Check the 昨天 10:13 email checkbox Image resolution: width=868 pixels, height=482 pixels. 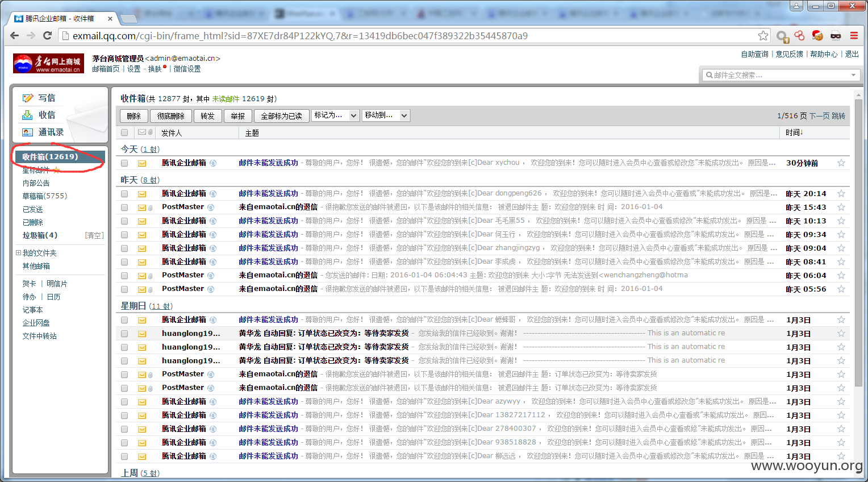click(124, 221)
